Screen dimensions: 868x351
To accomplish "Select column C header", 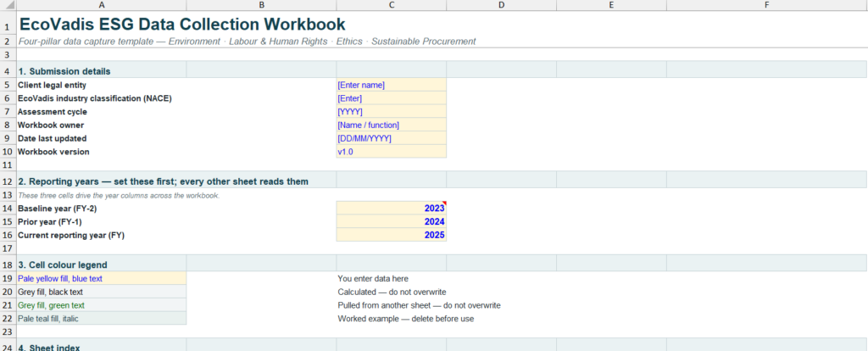I will click(x=391, y=5).
